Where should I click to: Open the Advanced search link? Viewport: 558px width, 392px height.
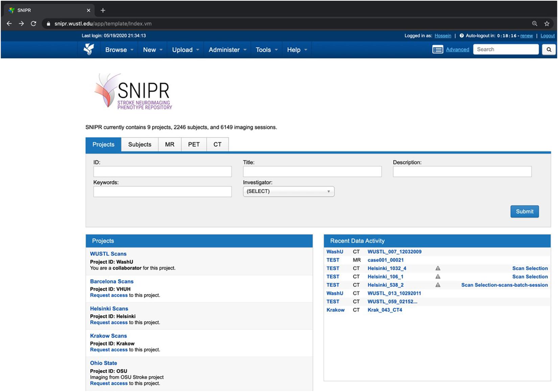[458, 49]
